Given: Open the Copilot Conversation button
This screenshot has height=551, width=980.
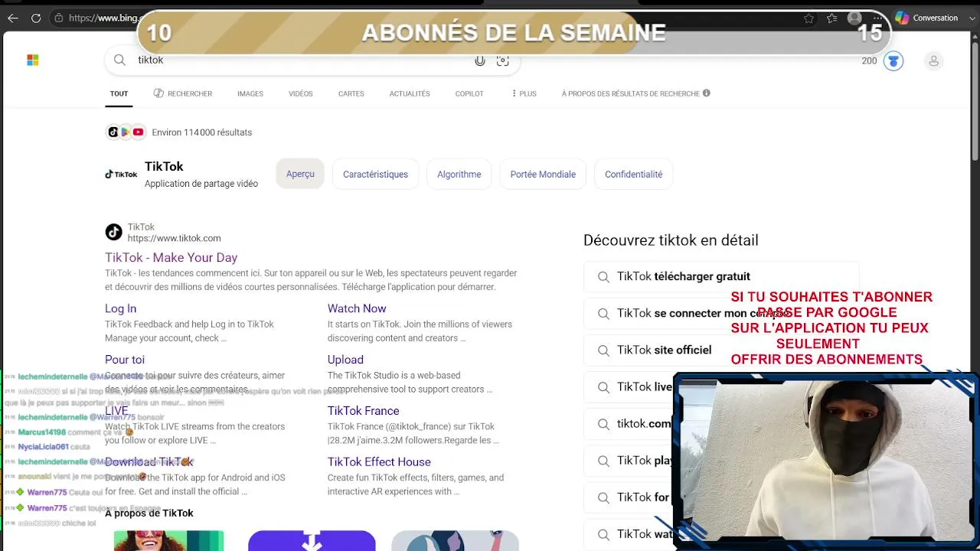Looking at the screenshot, I should [926, 18].
